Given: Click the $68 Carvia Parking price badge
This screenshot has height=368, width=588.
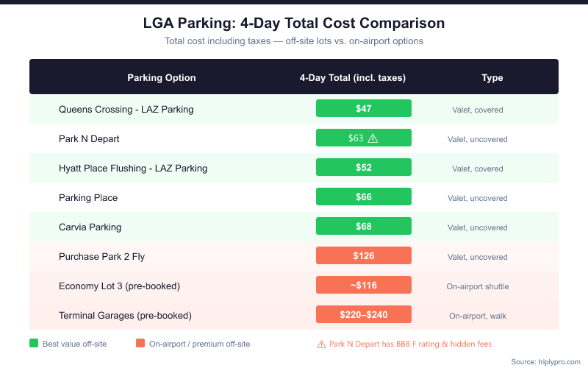Looking at the screenshot, I should pyautogui.click(x=364, y=227).
